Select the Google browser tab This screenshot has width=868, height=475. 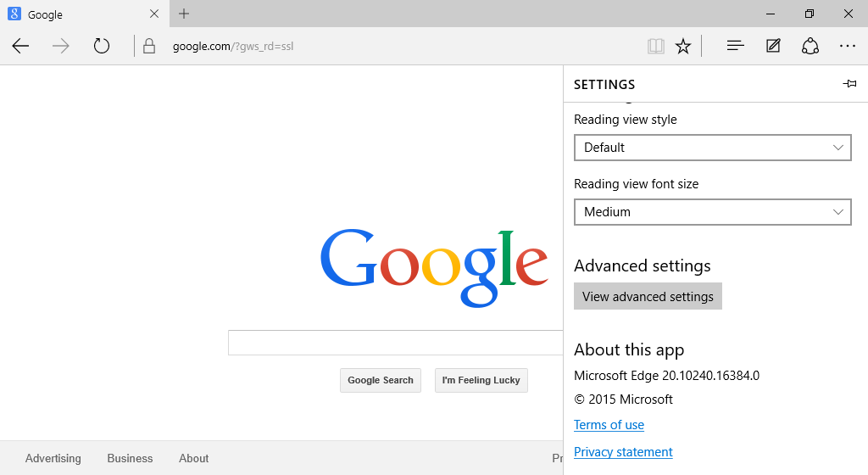click(85, 14)
